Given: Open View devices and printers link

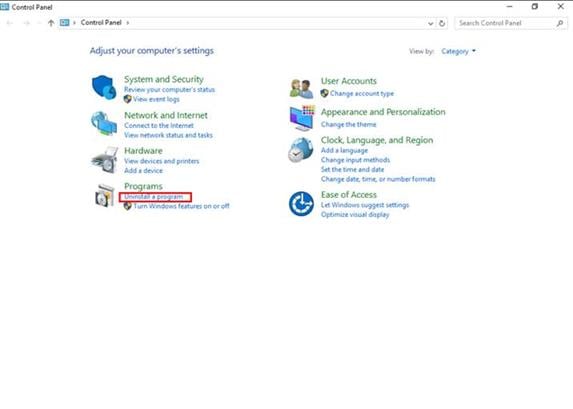Looking at the screenshot, I should 162,161.
